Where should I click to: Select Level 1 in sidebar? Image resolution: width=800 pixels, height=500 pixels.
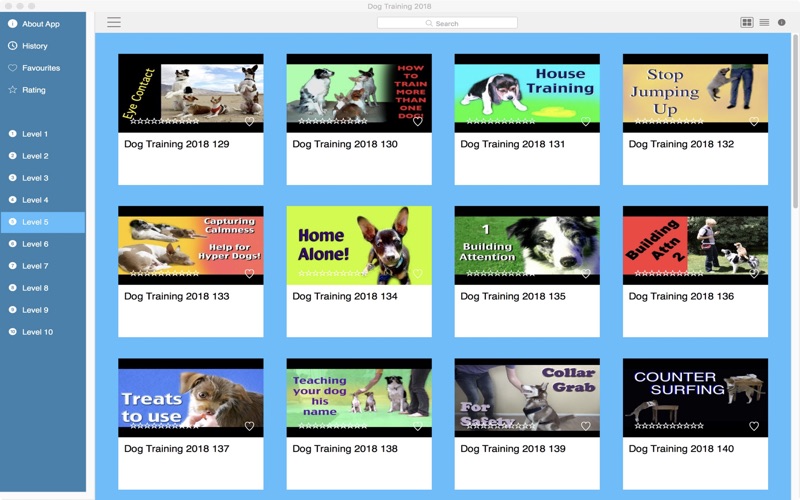point(43,134)
